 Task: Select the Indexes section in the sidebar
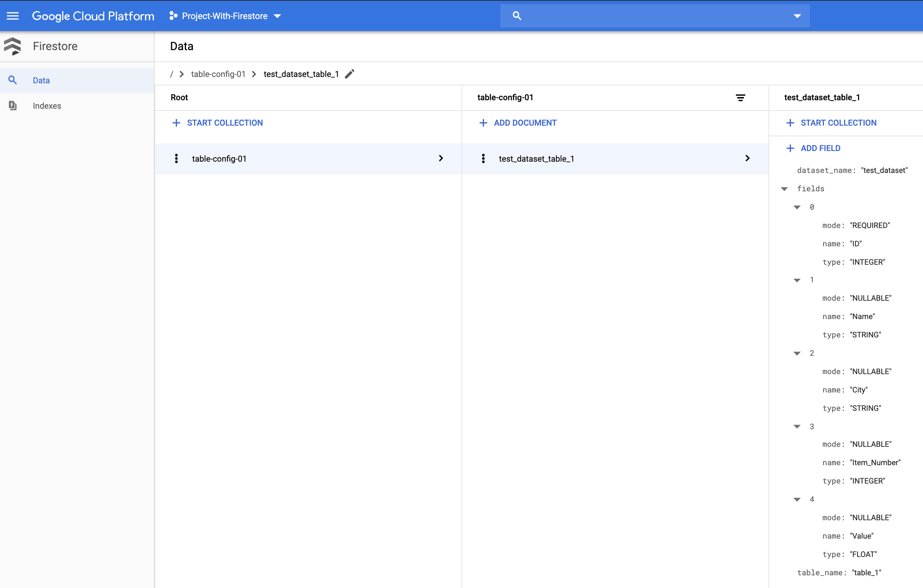pos(47,106)
